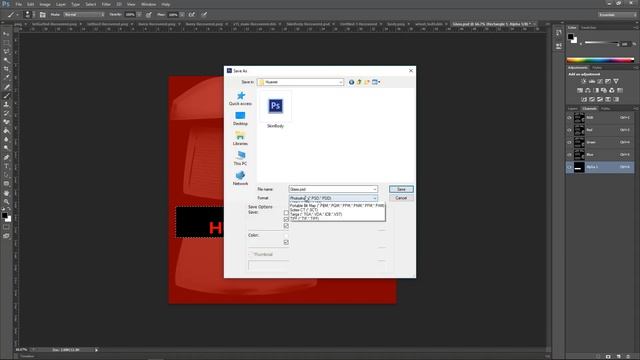
Task: Open the Filter menu
Action: click(106, 4)
